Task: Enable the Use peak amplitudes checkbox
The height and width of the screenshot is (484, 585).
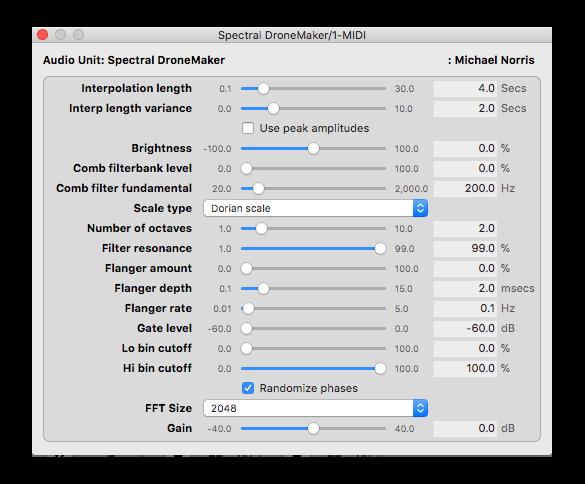Action: pos(248,128)
